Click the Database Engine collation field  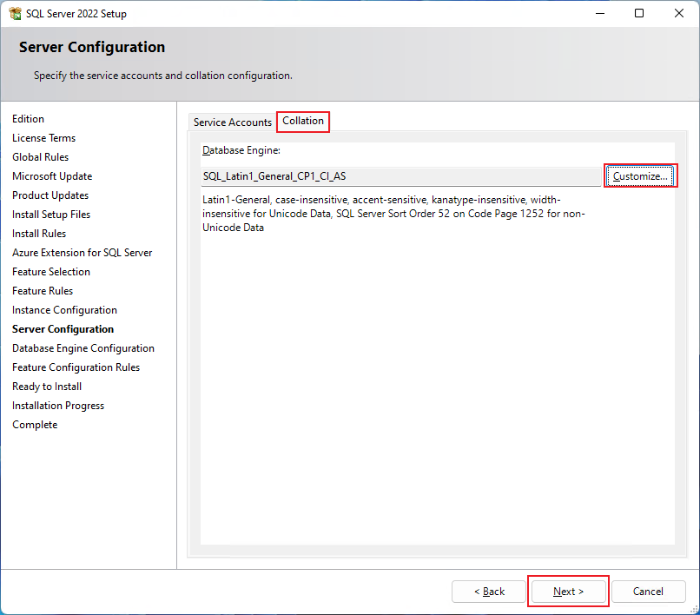[x=400, y=176]
